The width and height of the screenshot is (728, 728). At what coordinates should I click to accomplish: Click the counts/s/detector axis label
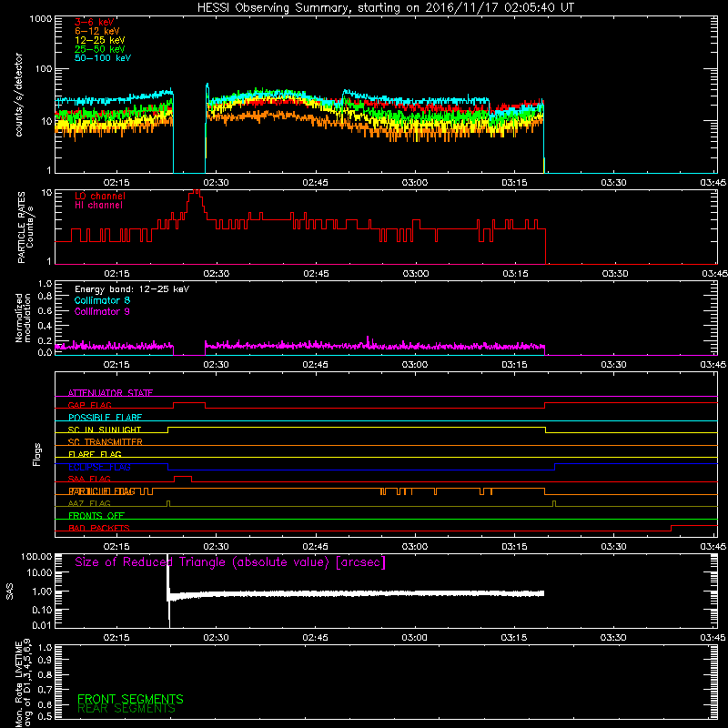coord(18,95)
